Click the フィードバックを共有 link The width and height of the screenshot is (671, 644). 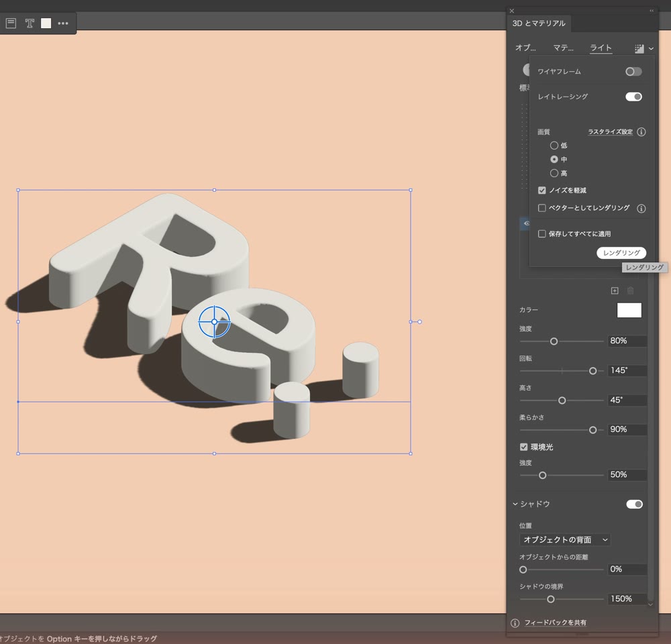point(556,623)
